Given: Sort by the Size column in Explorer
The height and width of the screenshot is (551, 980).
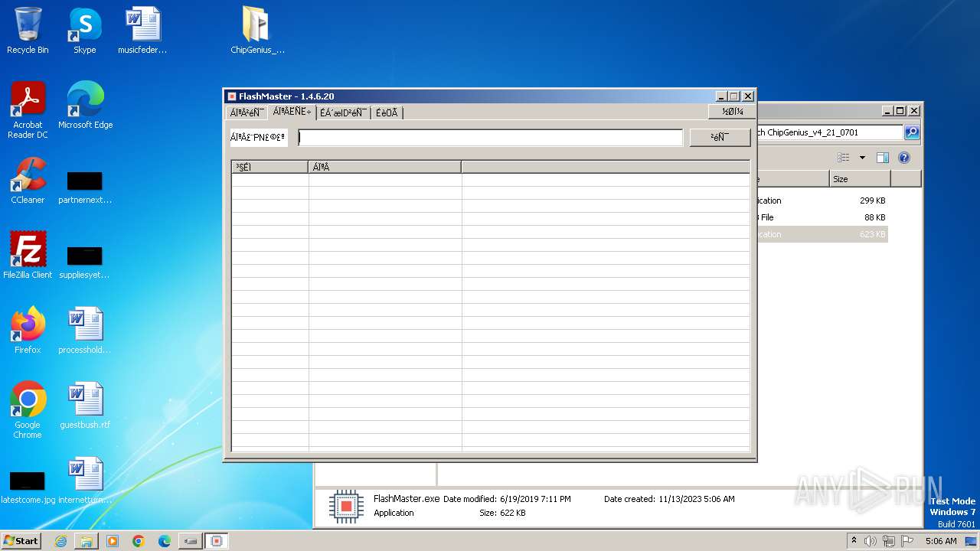Looking at the screenshot, I should pyautogui.click(x=860, y=179).
